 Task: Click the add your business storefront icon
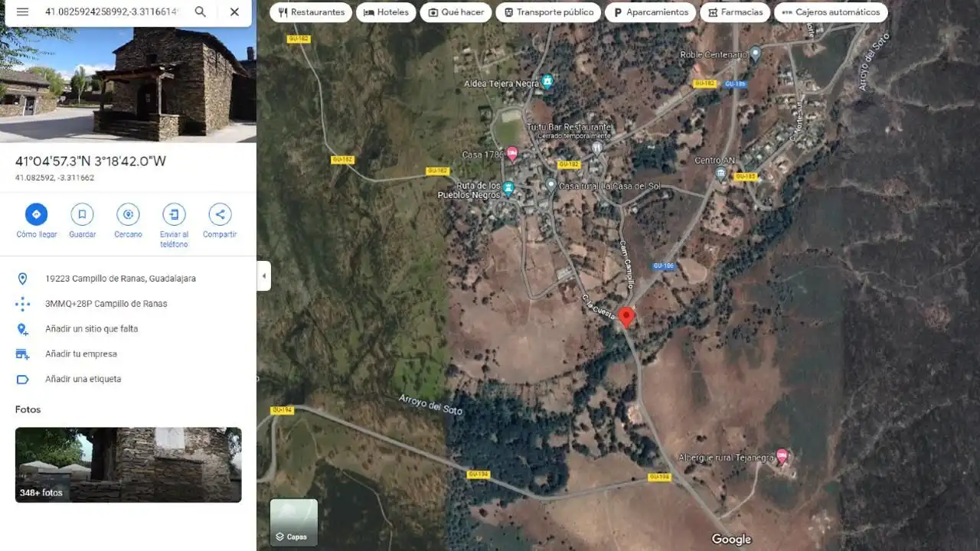(x=22, y=354)
